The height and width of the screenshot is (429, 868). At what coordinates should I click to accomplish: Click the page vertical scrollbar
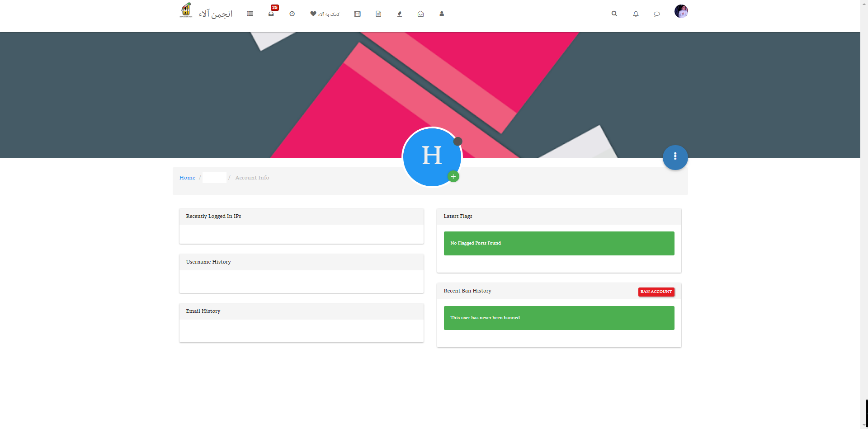click(864, 214)
